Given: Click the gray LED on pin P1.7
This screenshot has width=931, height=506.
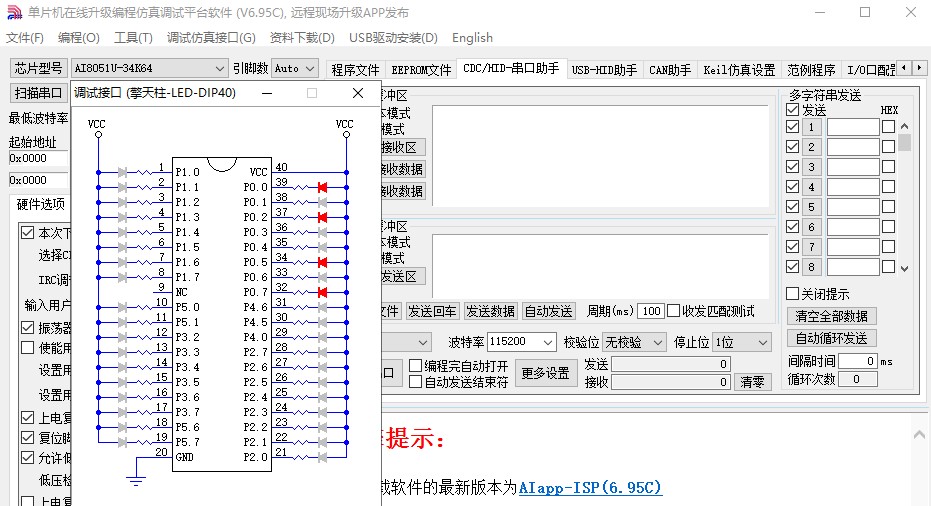Looking at the screenshot, I should [x=122, y=277].
